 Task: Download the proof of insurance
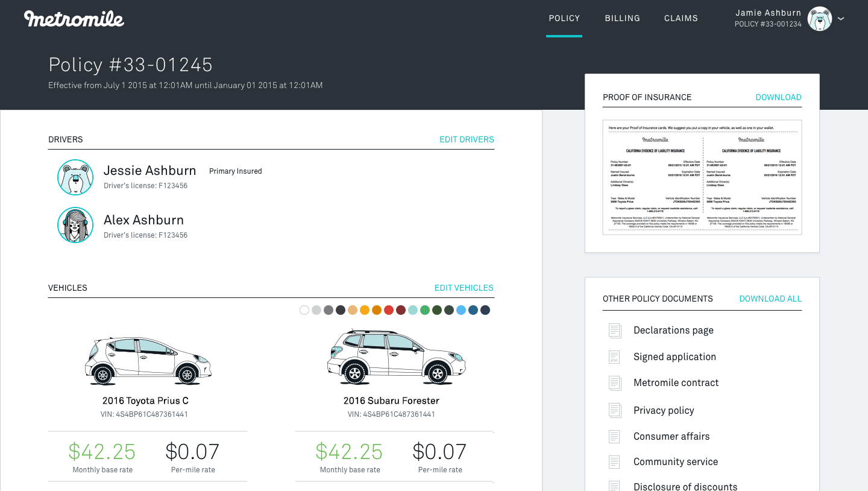[778, 97]
